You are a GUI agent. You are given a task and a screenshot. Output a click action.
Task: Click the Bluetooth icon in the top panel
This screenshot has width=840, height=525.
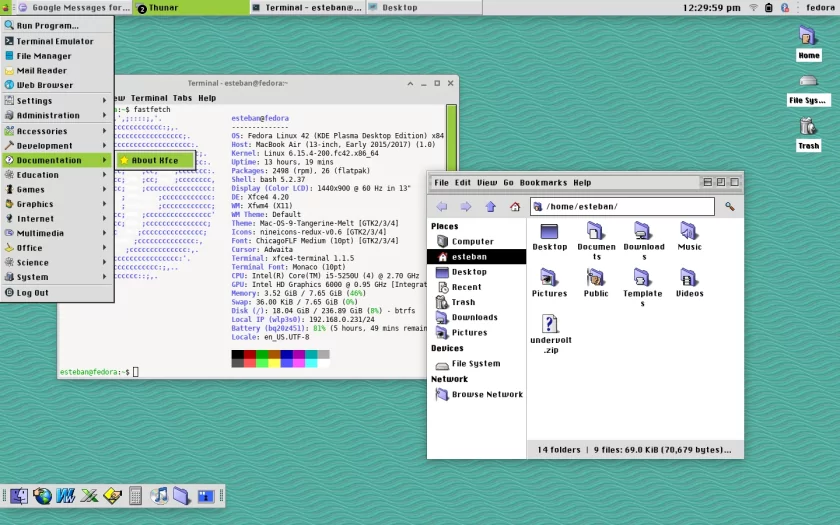785,8
